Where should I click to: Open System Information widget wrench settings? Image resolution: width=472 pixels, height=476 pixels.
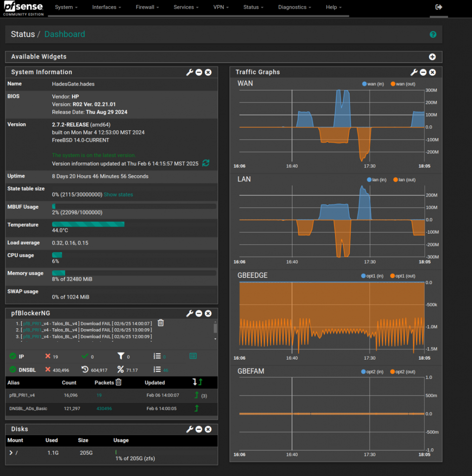point(190,72)
